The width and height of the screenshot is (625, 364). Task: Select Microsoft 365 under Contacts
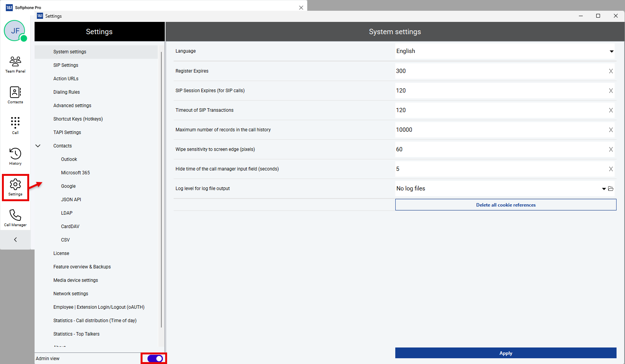point(75,173)
